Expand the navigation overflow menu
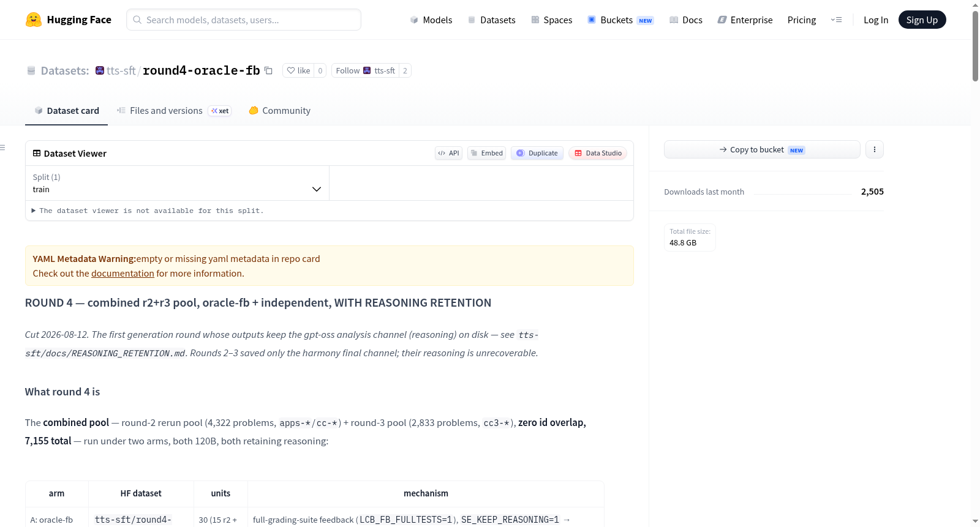Screen dimensions: 980x527 coord(836,20)
